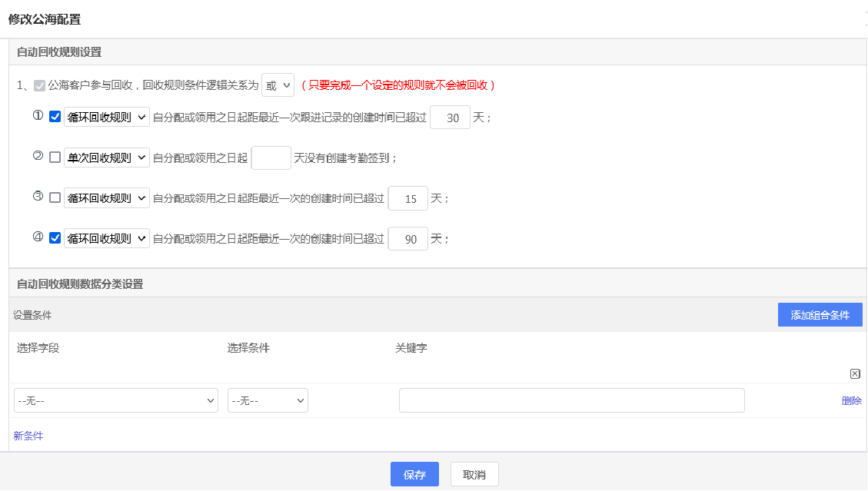The image size is (868, 491).
Task: Click the small X icon above the delete link
Action: 855,373
